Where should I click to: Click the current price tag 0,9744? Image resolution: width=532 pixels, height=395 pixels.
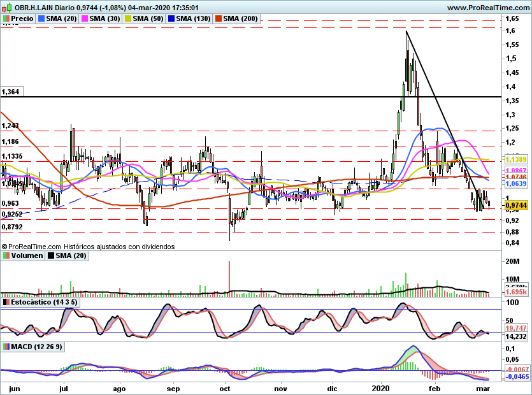click(515, 206)
